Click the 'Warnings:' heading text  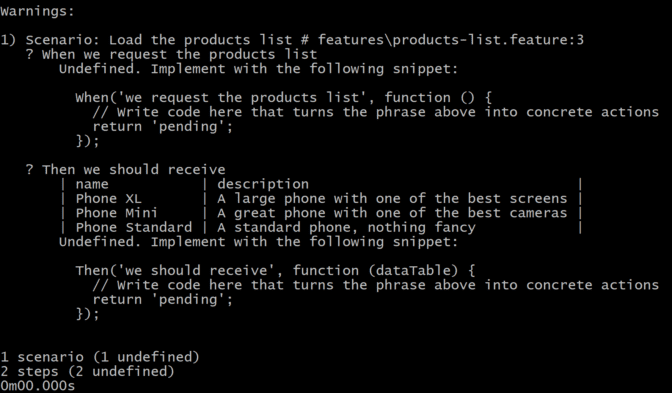[37, 11]
